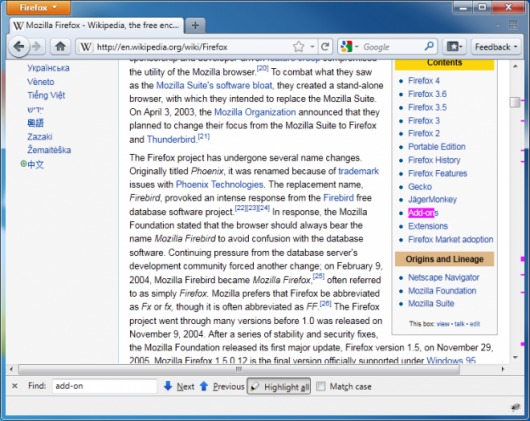This screenshot has height=421, width=530.
Task: Click the tab groups icon in the tab bar
Action: point(513,25)
